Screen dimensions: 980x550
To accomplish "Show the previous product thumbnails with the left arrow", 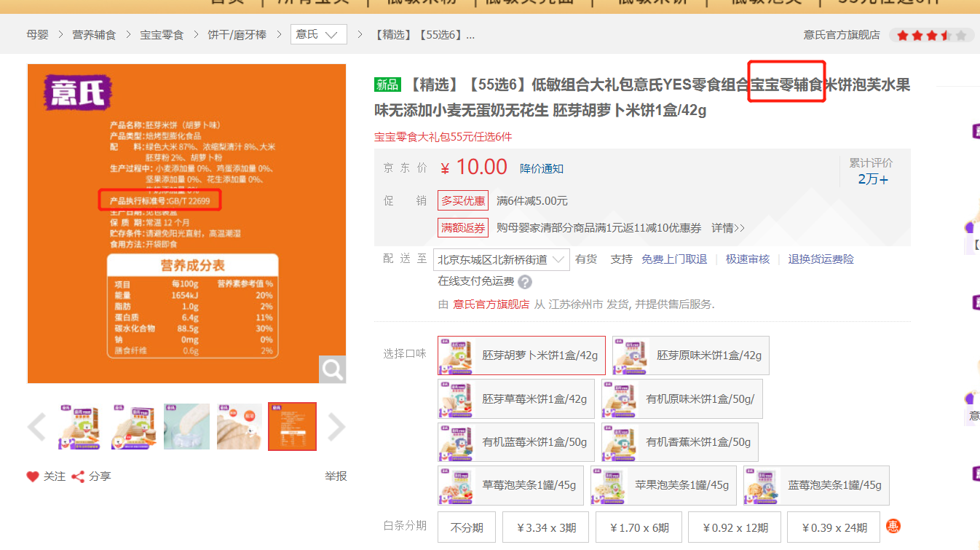I will coord(37,427).
